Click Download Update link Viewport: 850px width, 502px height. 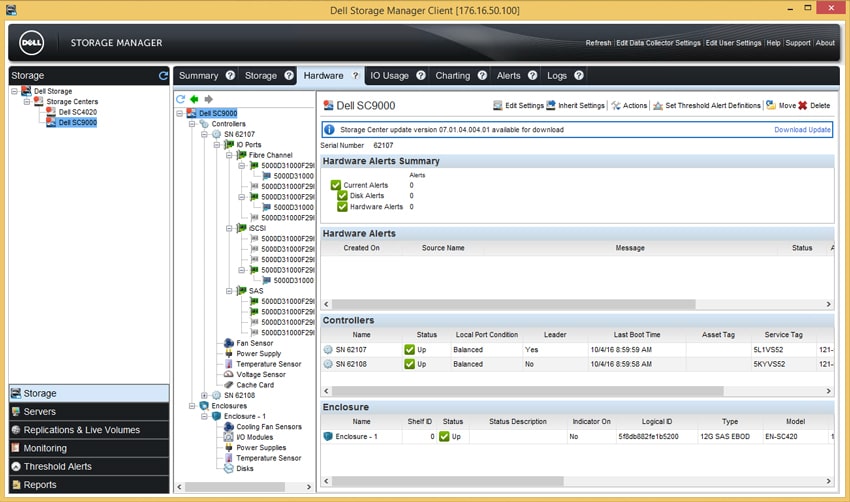click(802, 130)
